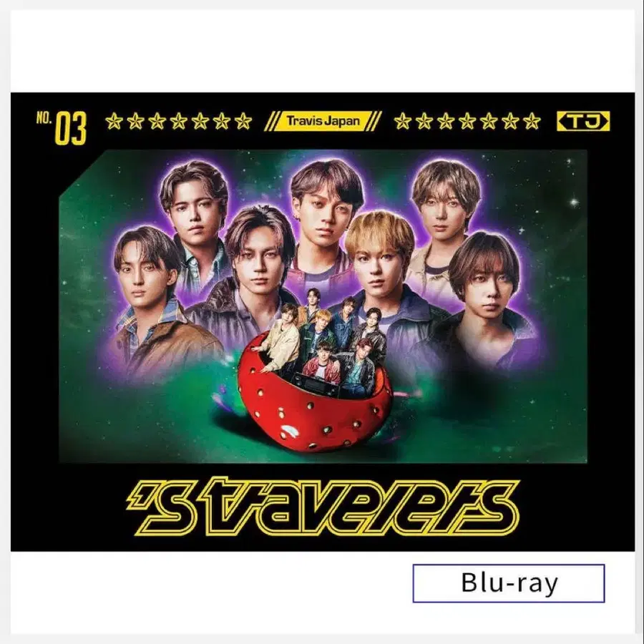Select the Blu-ray format option
644x644 pixels.
pyautogui.click(x=509, y=583)
